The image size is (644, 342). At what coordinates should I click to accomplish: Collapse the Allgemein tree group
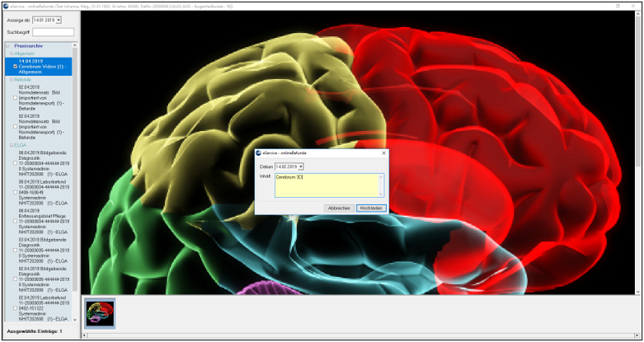(12, 54)
